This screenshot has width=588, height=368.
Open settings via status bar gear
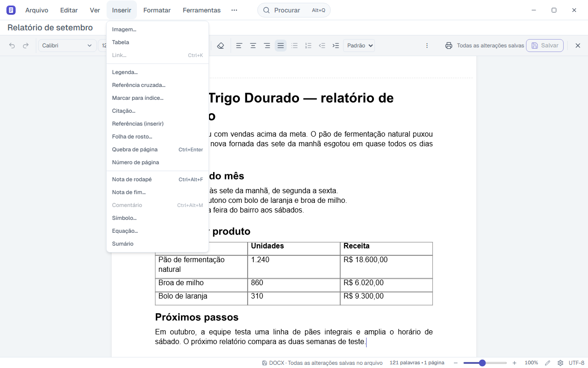coord(560,363)
